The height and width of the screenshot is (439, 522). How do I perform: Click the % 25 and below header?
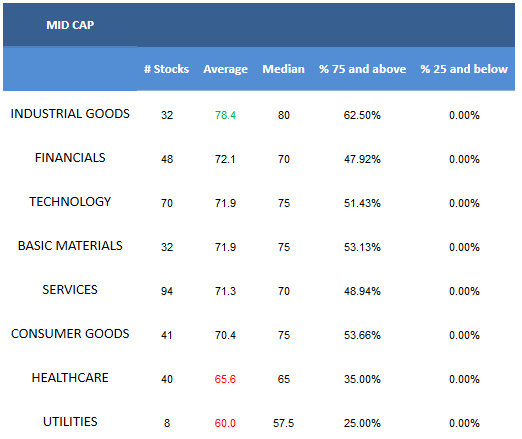464,69
